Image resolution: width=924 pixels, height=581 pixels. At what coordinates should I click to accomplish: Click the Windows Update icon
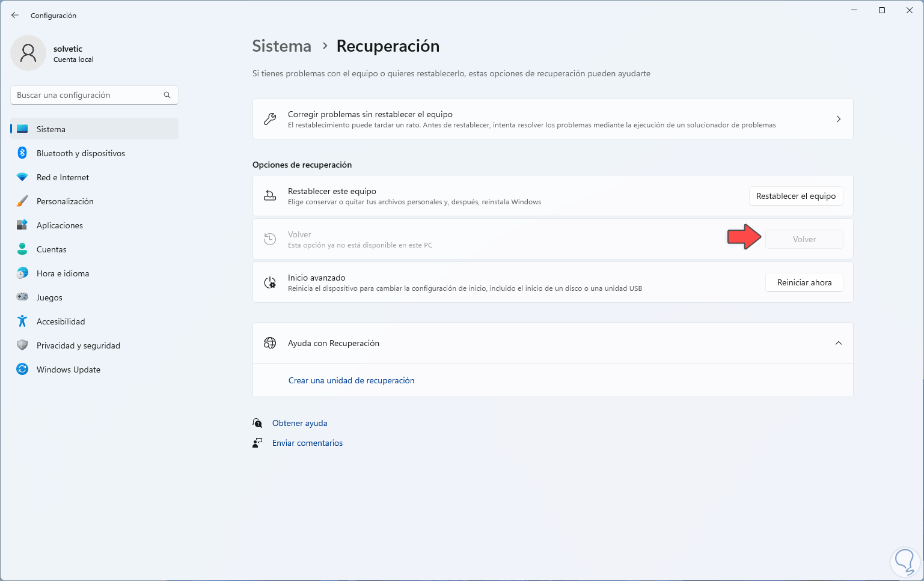(22, 369)
